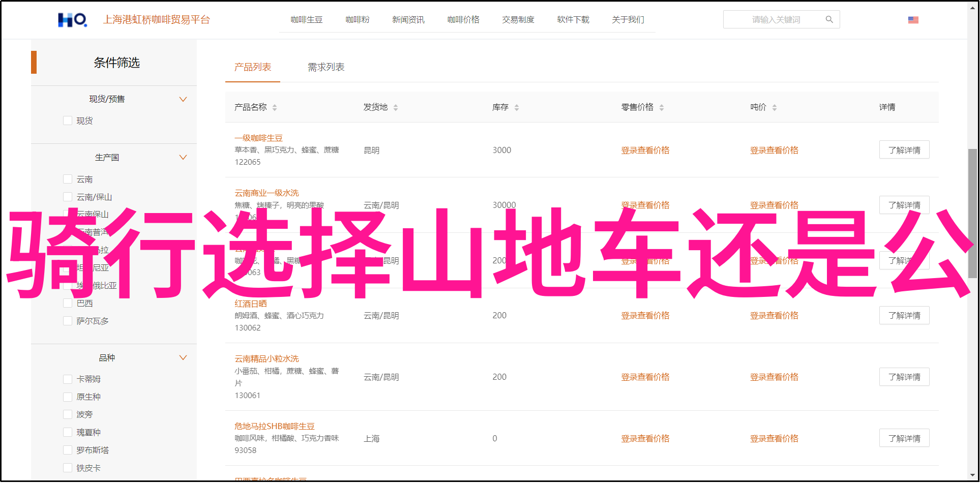Open the 咖啡粉 menu
980x483 pixels.
click(358, 19)
